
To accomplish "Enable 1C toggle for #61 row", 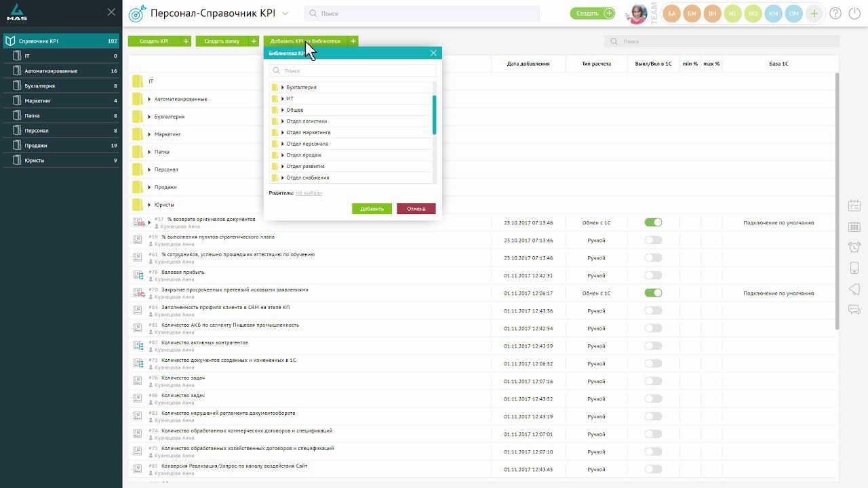I will (x=653, y=258).
